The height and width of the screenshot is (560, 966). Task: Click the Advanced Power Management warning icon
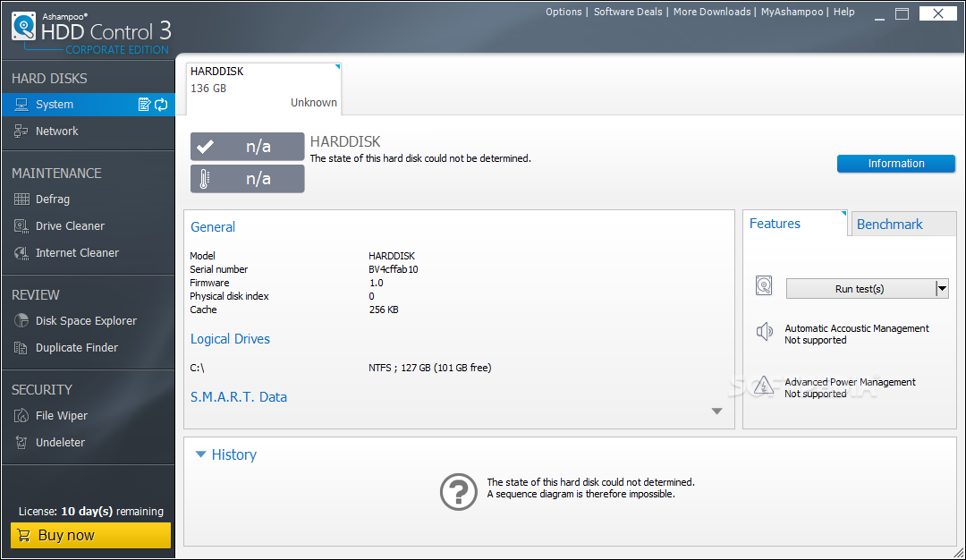pos(764,385)
